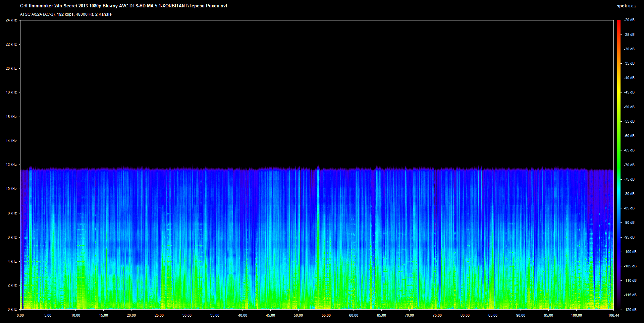Image resolution: width=644 pixels, height=323 pixels.
Task: Select the 106:44 end time marker
Action: (613, 315)
